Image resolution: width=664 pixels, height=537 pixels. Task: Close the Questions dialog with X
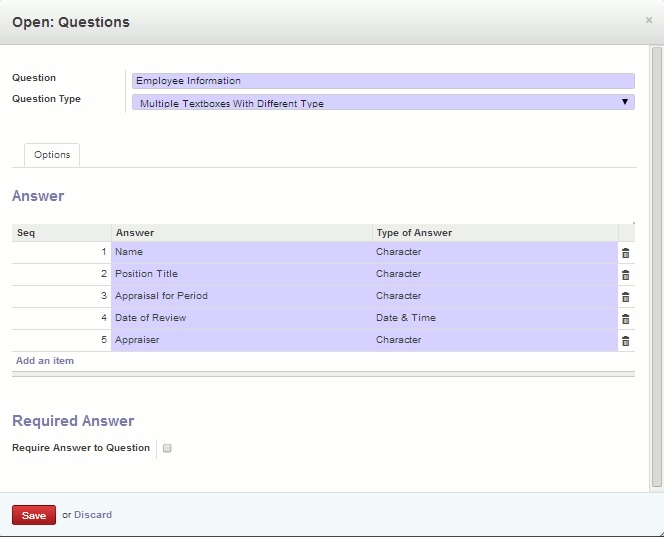pyautogui.click(x=648, y=20)
